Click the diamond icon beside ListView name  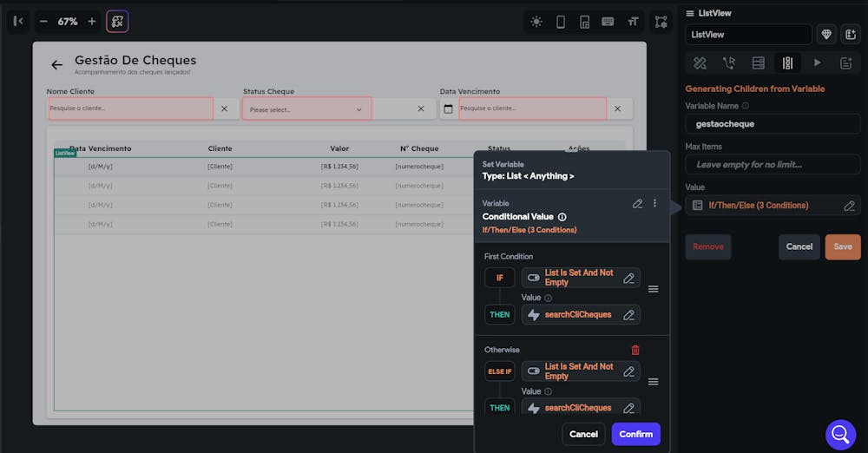click(826, 35)
